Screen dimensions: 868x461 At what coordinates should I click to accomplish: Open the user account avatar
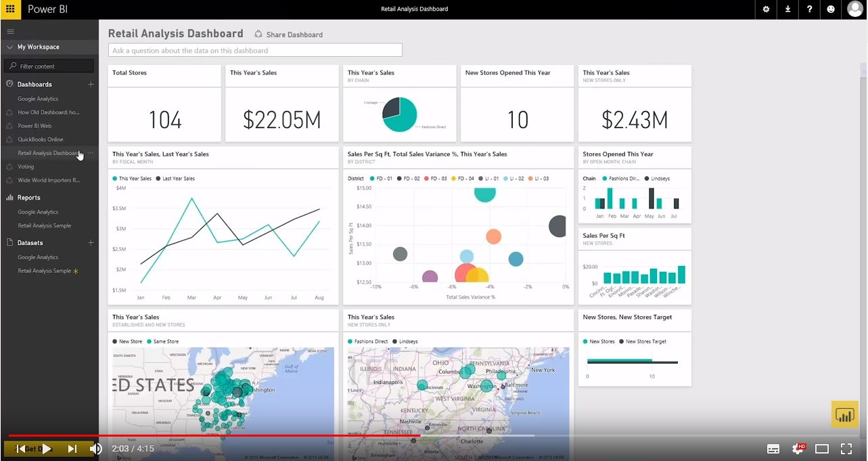[855, 9]
